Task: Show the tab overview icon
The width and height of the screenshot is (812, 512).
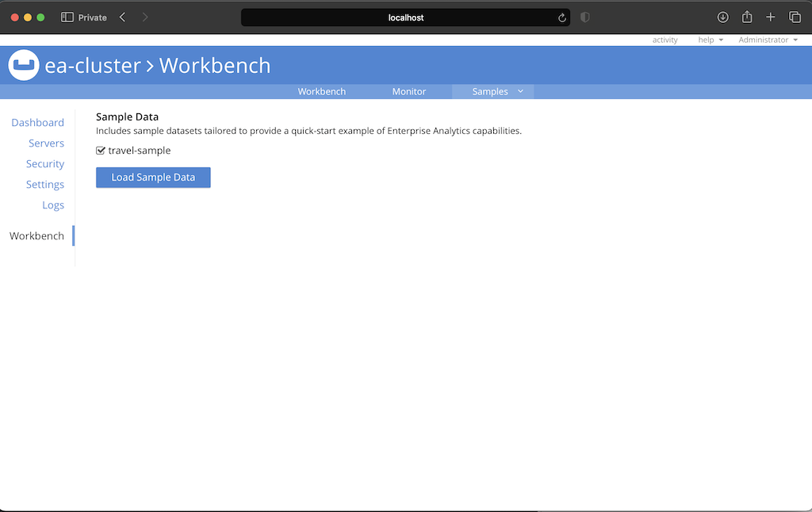Action: 795,17
